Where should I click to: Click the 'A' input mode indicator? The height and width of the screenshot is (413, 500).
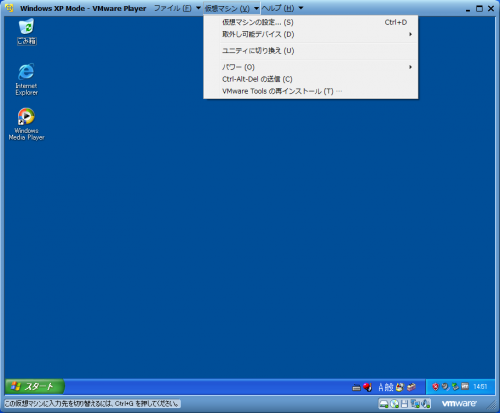[381, 387]
